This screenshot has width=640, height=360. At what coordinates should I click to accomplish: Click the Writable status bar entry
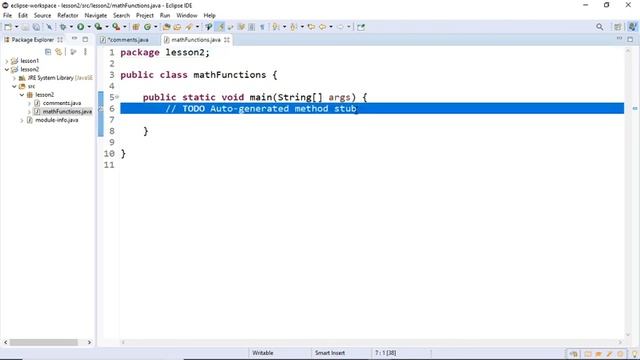pyautogui.click(x=262, y=353)
